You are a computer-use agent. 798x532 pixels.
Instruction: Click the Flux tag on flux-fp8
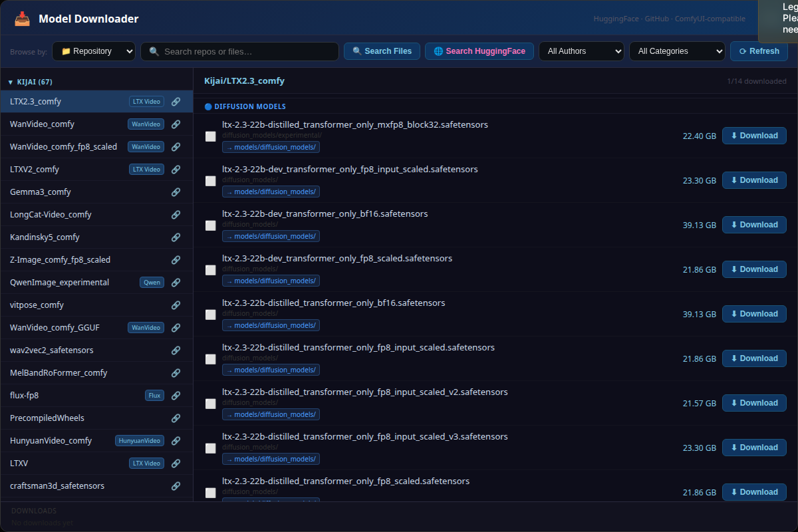(154, 396)
